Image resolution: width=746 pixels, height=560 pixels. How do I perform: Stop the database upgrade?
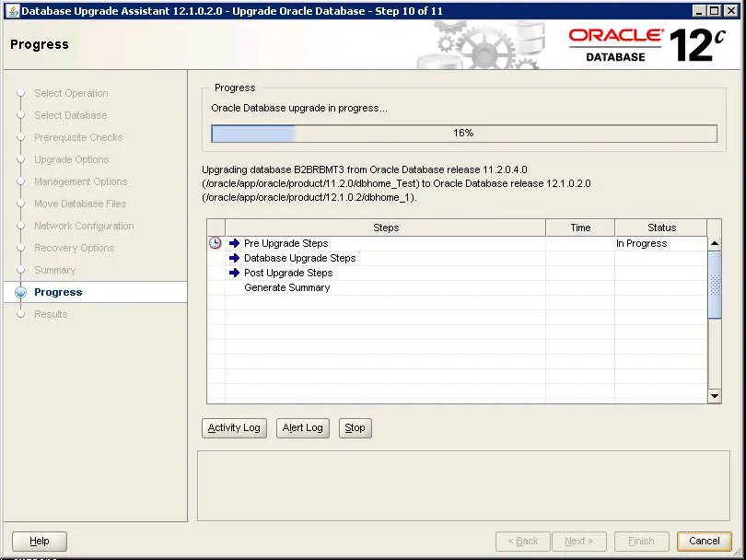click(355, 427)
